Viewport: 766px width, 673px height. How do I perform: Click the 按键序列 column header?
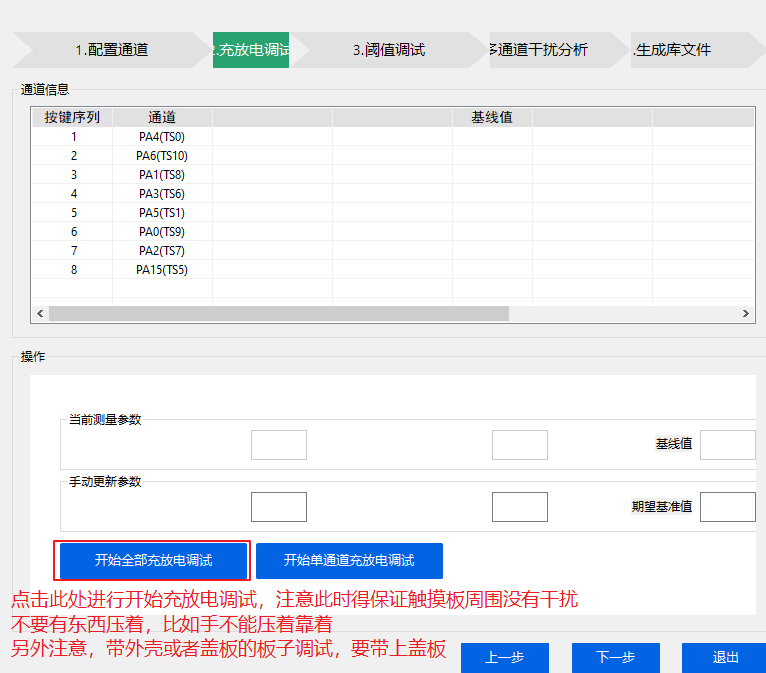72,117
